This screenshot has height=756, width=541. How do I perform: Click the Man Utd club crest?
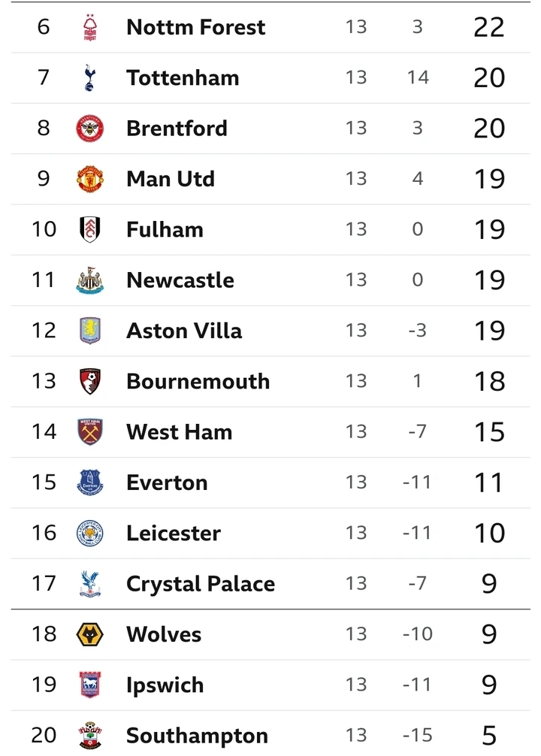point(90,179)
